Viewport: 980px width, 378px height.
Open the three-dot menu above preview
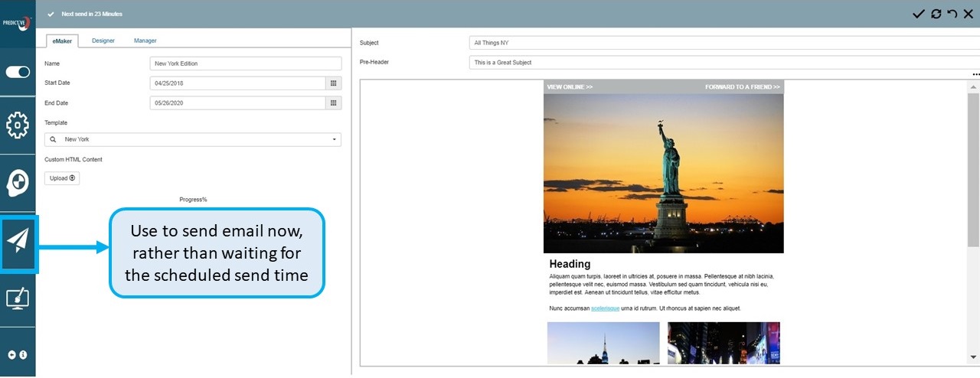pos(975,74)
